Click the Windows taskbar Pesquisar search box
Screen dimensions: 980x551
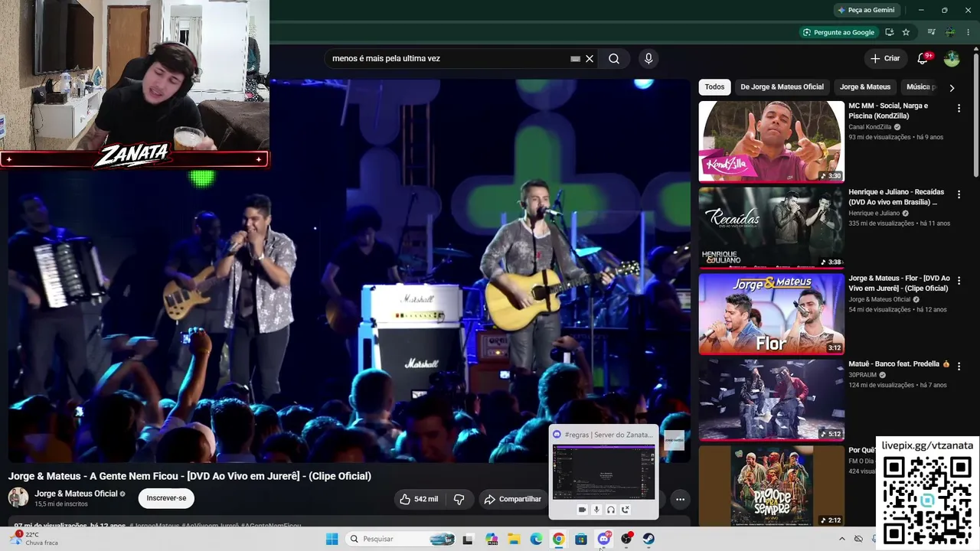400,540
